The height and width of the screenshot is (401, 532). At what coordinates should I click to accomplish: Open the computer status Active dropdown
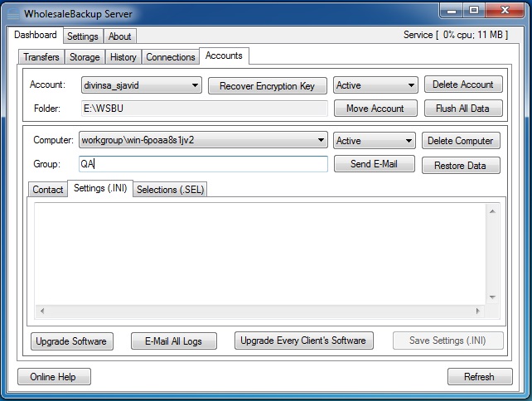375,141
